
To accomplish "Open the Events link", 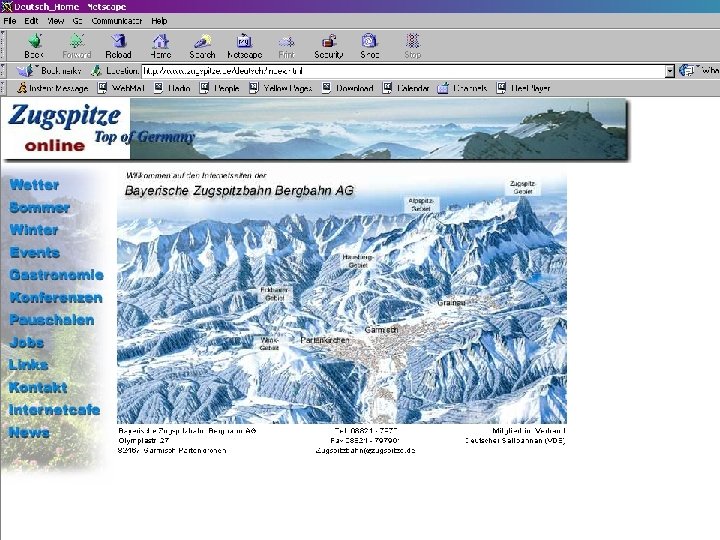I will tap(35, 253).
